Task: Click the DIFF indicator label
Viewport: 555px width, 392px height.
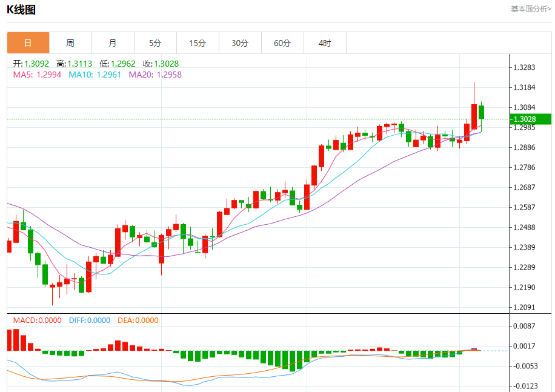Action: coord(88,321)
